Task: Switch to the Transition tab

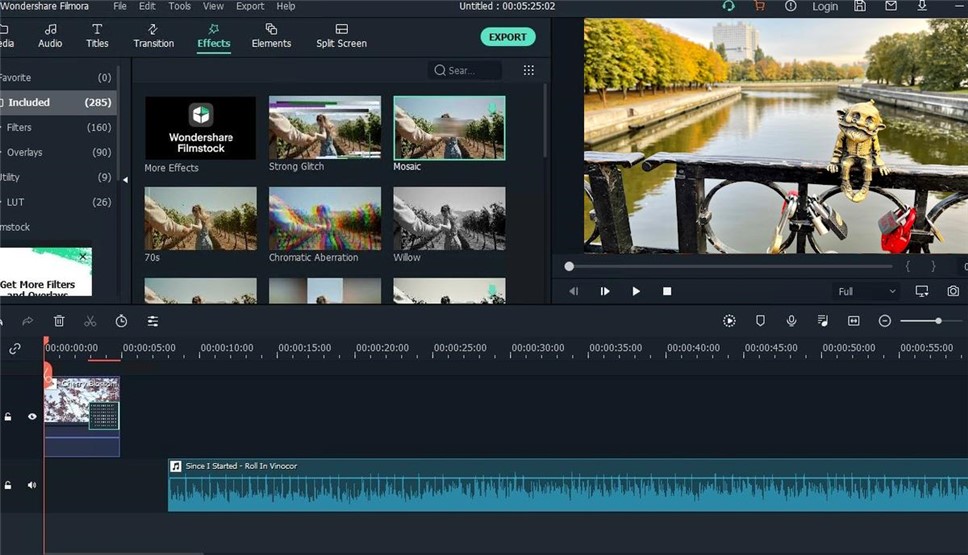Action: [x=153, y=36]
